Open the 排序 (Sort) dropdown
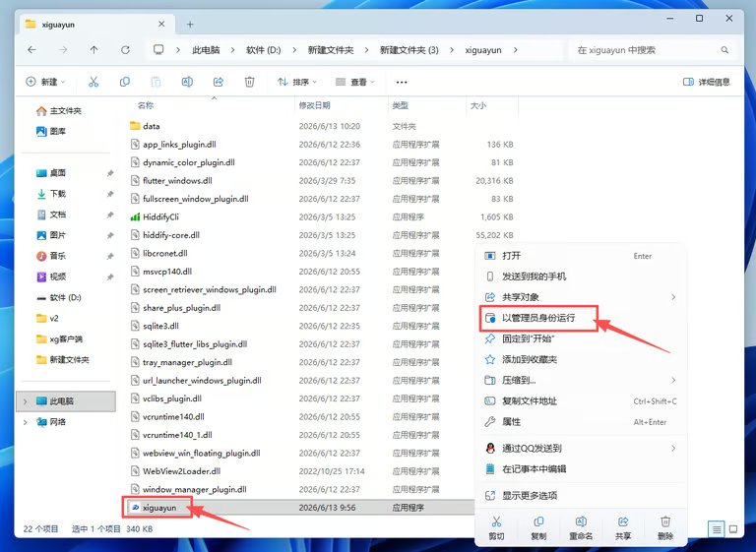The image size is (756, 552). [x=297, y=82]
